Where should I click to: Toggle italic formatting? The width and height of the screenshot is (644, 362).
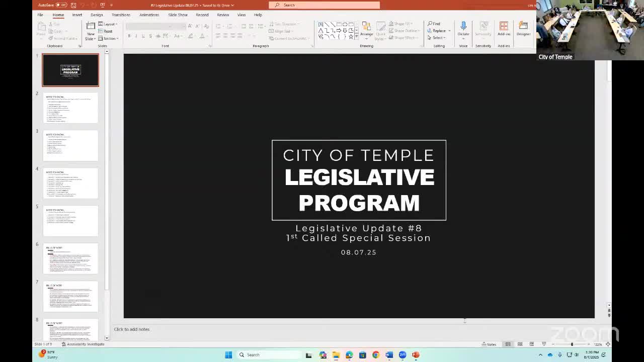[136, 36]
